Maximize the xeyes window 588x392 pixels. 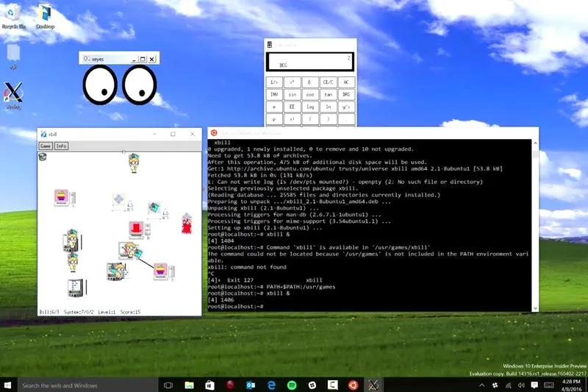[x=143, y=59]
